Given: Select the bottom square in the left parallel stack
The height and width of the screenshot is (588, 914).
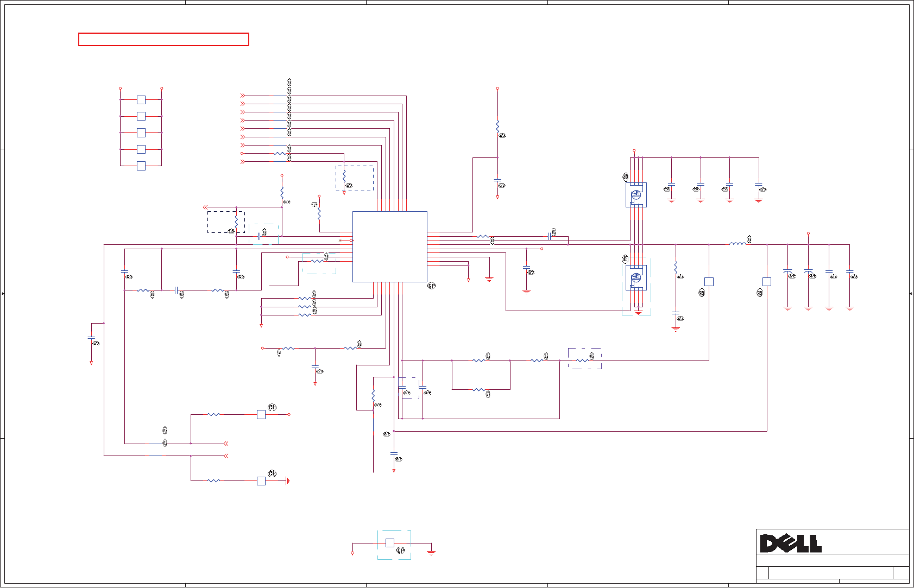Looking at the screenshot, I should (x=141, y=166).
